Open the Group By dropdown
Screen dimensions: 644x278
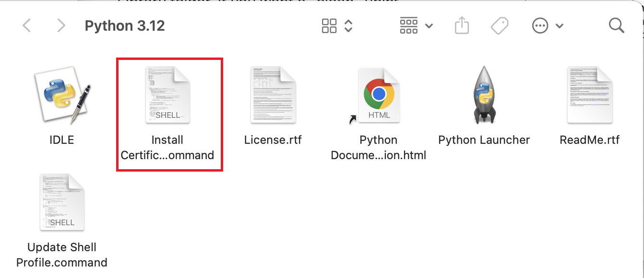tap(416, 26)
